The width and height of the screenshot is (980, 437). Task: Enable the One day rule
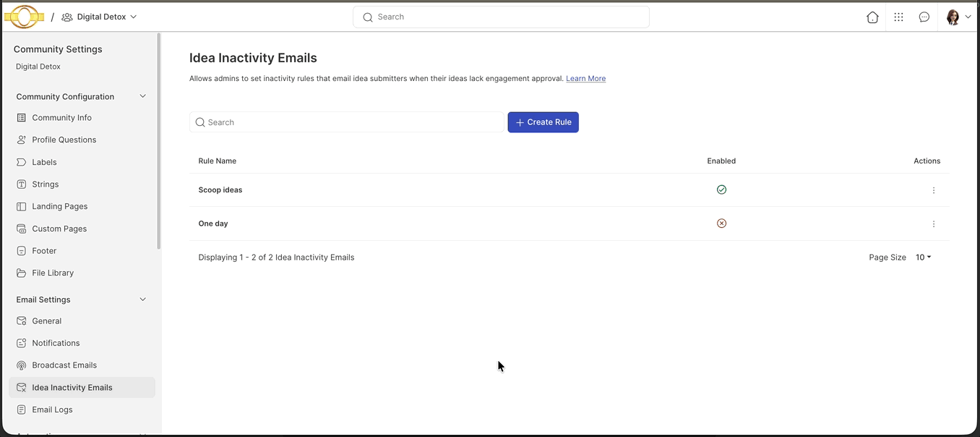point(721,223)
